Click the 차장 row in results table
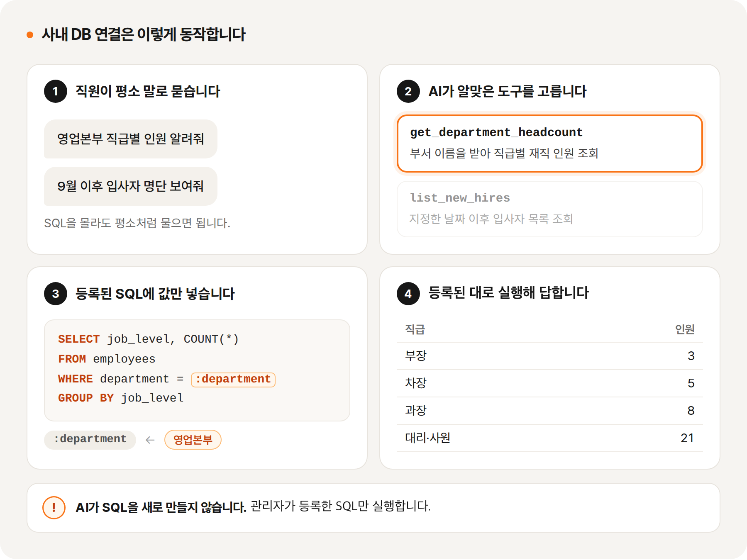 click(549, 383)
